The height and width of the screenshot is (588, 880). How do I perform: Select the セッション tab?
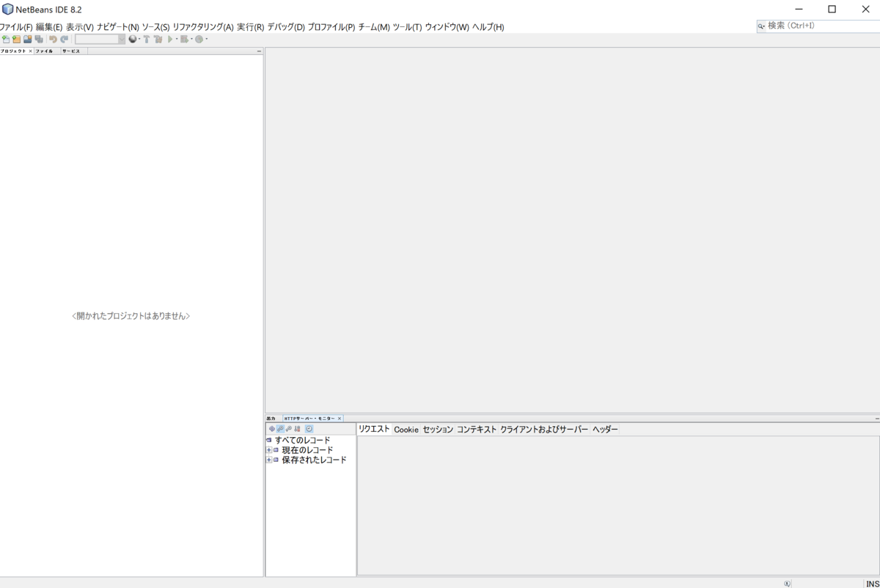pyautogui.click(x=438, y=430)
